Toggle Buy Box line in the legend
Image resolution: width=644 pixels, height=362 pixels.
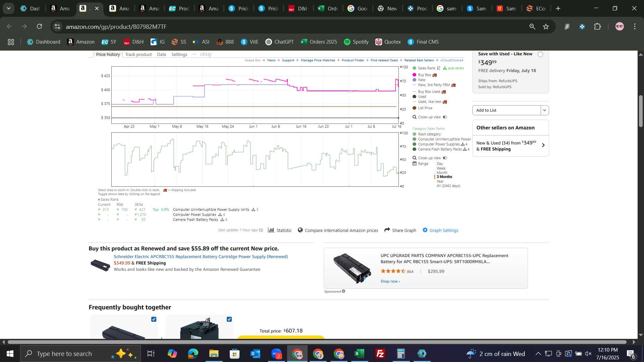click(424, 75)
